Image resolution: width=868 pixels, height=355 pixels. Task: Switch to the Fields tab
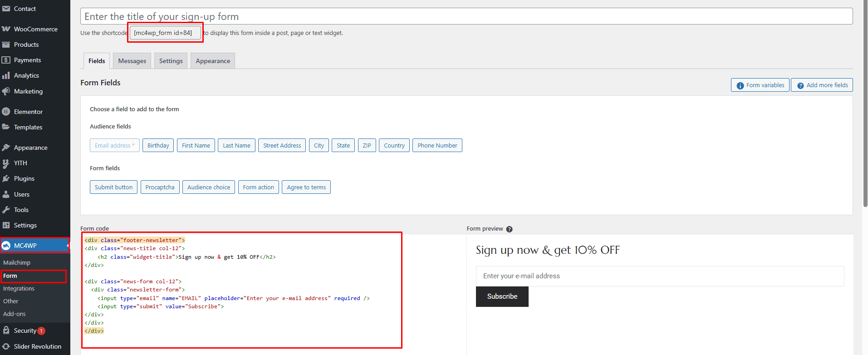(x=97, y=61)
